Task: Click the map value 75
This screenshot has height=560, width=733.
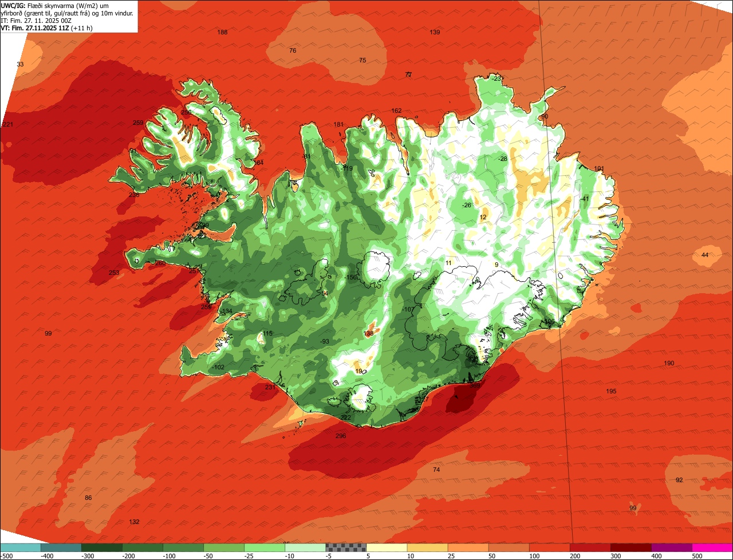Action: pos(362,60)
